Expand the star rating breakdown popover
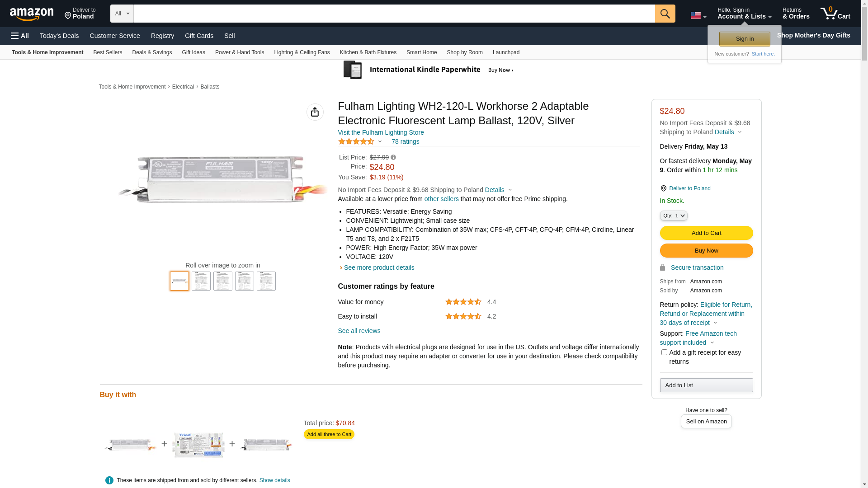 click(x=380, y=142)
